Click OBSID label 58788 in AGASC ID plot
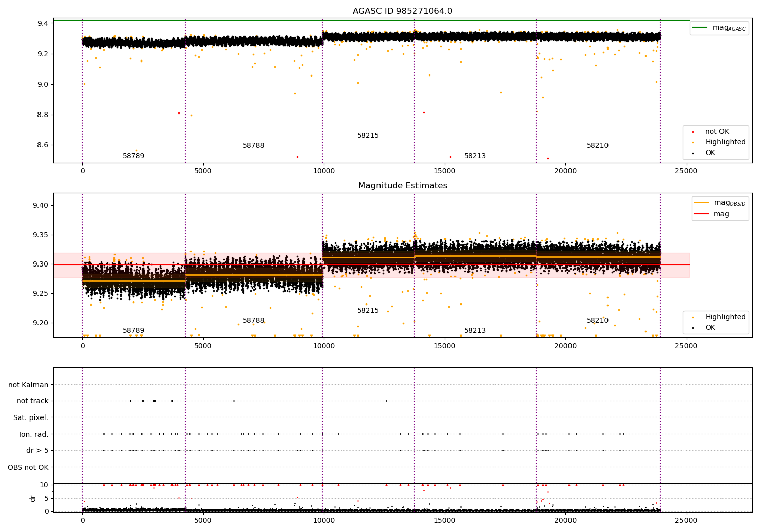Image resolution: width=760 pixels, height=532 pixels. click(253, 146)
